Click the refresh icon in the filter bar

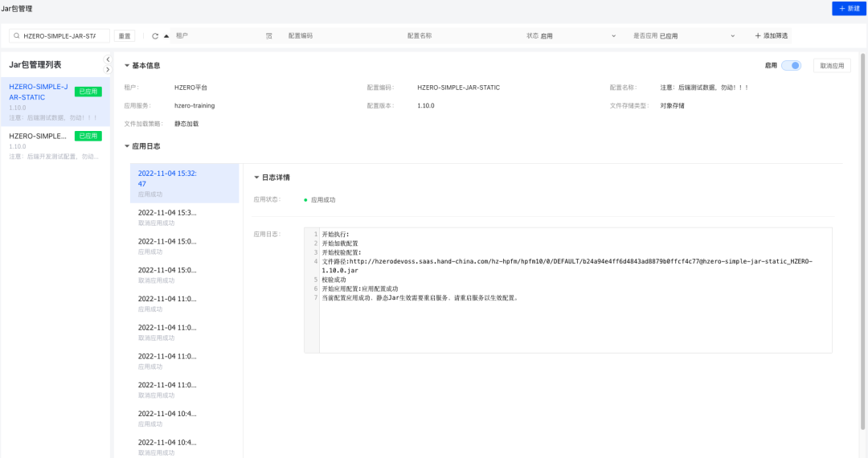point(155,36)
